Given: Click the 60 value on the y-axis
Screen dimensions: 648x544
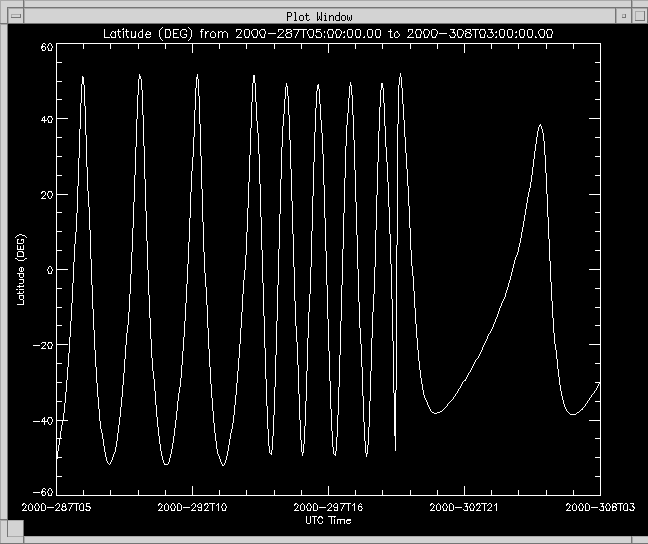Looking at the screenshot, I should [x=46, y=47].
